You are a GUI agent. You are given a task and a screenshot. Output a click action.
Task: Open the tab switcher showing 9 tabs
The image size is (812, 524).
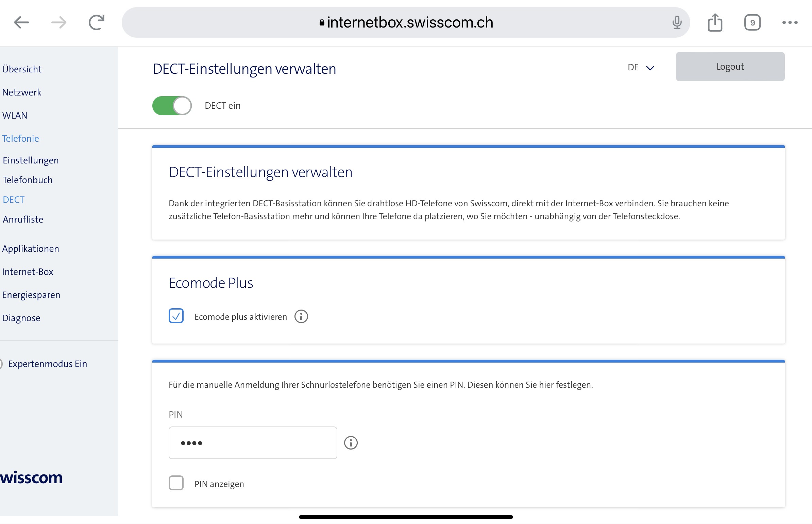point(752,23)
